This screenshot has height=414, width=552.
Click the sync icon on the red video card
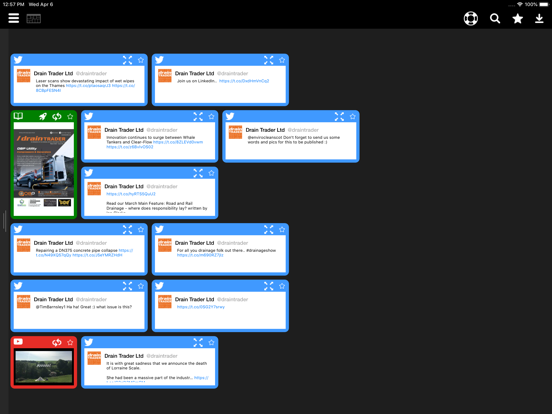(57, 342)
